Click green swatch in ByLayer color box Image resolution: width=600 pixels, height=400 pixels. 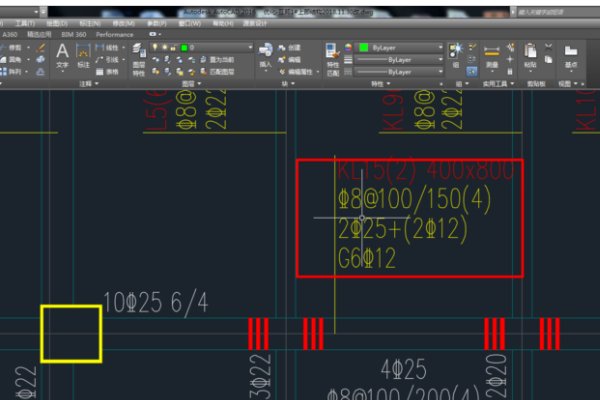click(x=364, y=47)
